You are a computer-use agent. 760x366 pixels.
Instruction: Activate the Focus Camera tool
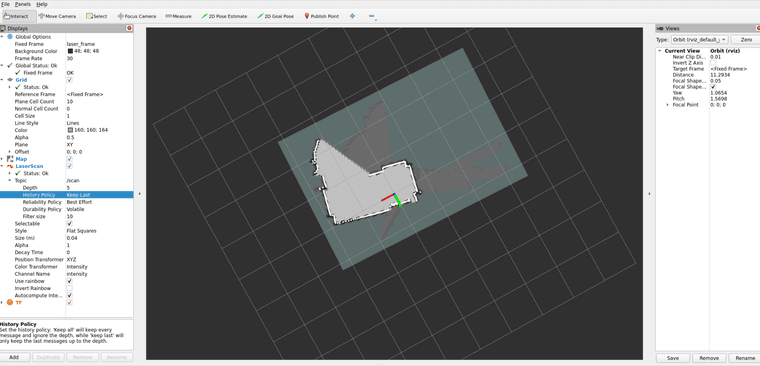pyautogui.click(x=137, y=16)
